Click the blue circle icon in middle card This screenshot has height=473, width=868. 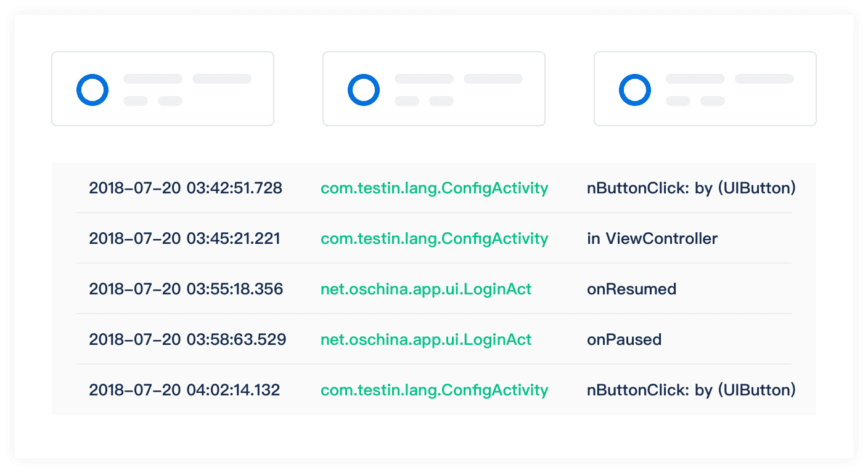(364, 89)
